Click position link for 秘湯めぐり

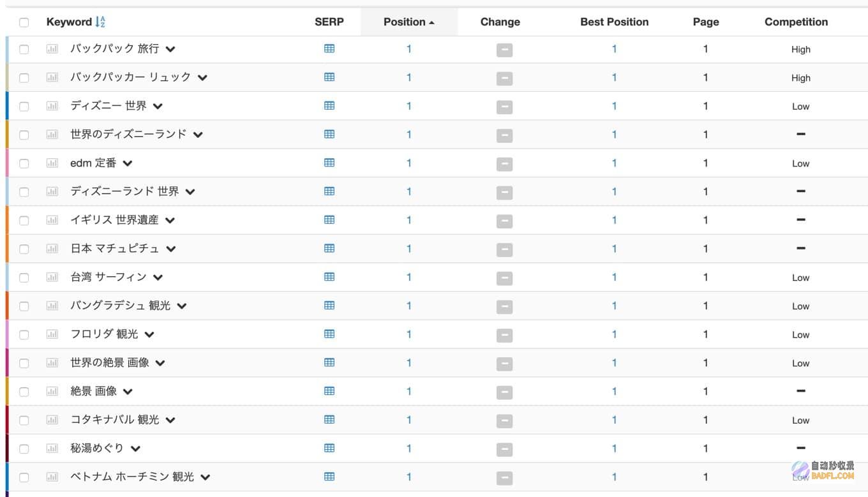pos(409,449)
